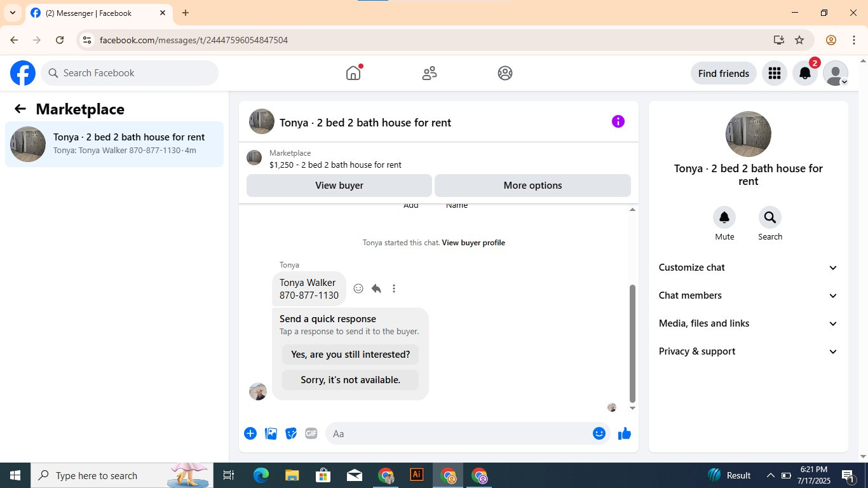This screenshot has width=868, height=488.
Task: Show hidden system tray icons
Action: pyautogui.click(x=770, y=475)
